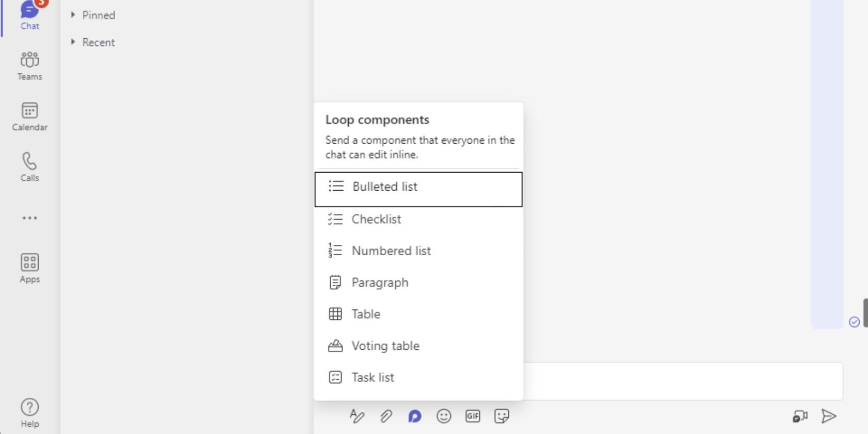
Task: Open the Loop components picker
Action: click(414, 416)
